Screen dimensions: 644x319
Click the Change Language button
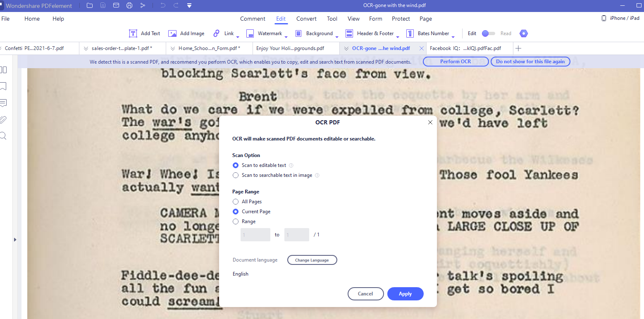[312, 260]
